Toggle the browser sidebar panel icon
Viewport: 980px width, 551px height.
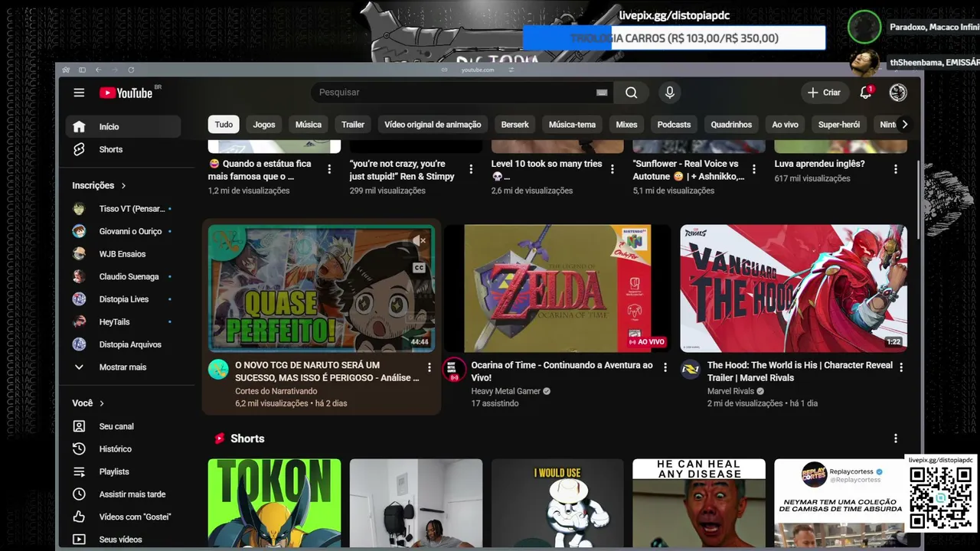[x=82, y=70]
